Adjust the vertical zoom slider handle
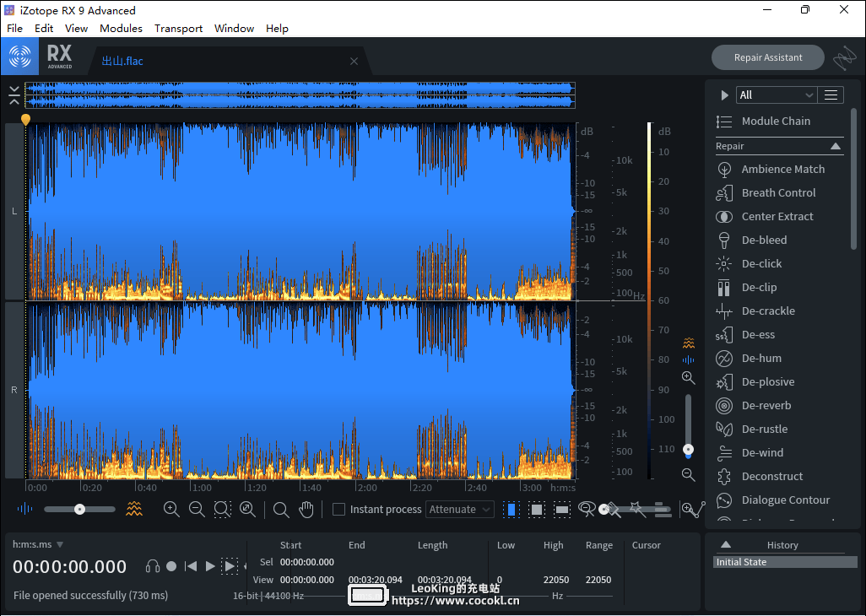This screenshot has height=616, width=866. click(688, 450)
